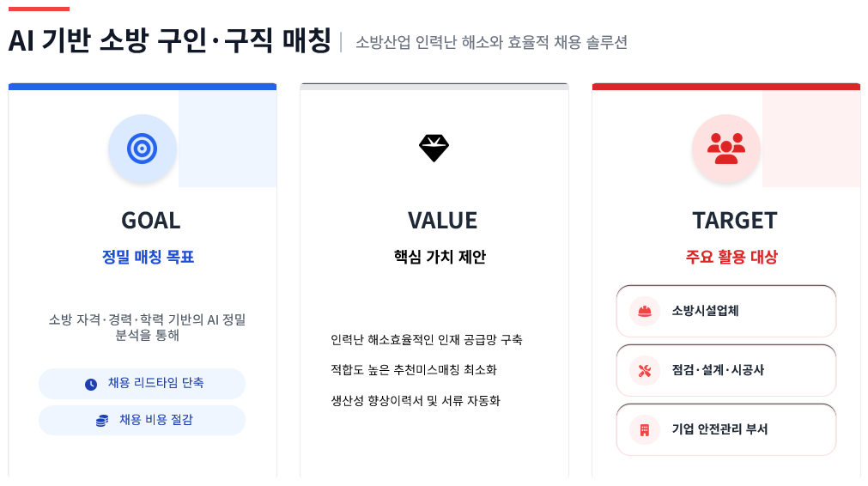Click the hard hat icon beside 소방시설업체
The width and height of the screenshot is (868, 486).
coord(644,311)
